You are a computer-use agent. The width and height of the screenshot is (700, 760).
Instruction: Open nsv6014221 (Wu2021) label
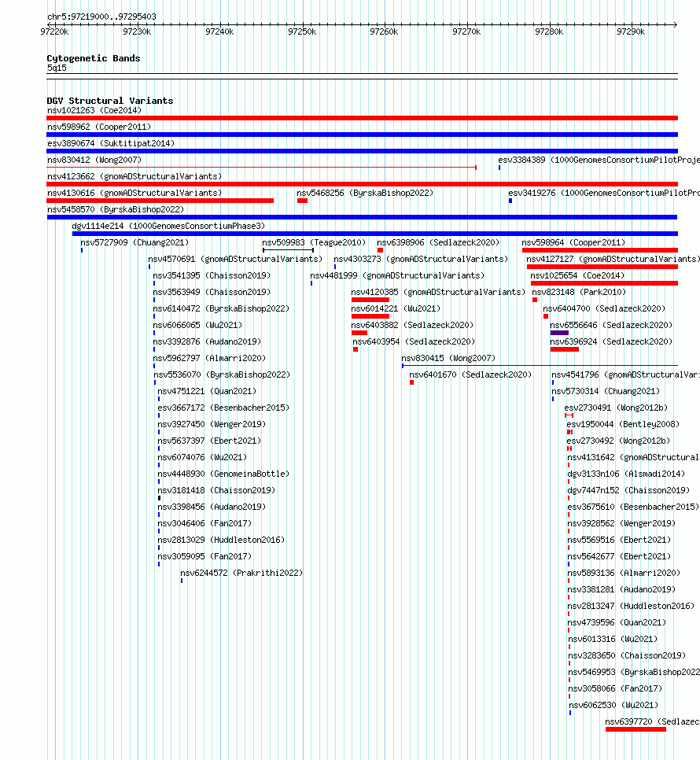396,308
